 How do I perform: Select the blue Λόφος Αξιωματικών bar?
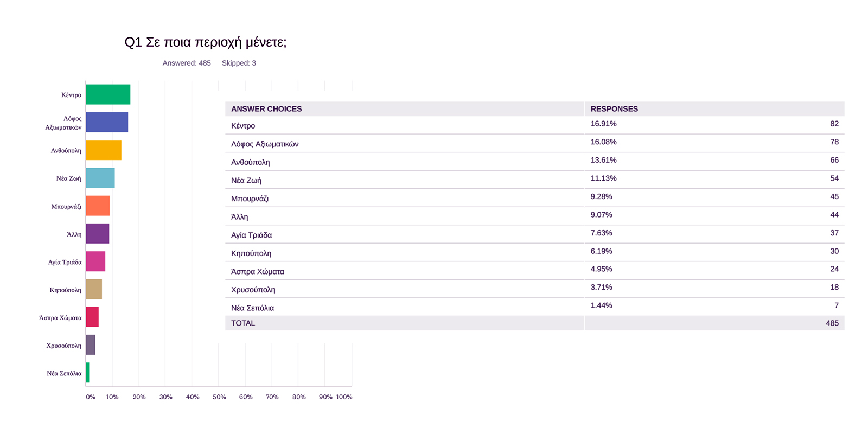point(107,122)
